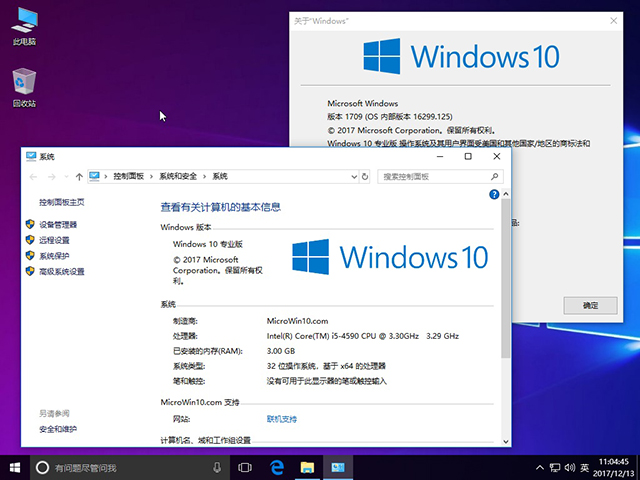Image resolution: width=640 pixels, height=480 pixels.
Task: Select the System control panel taskbar icon
Action: (x=338, y=467)
